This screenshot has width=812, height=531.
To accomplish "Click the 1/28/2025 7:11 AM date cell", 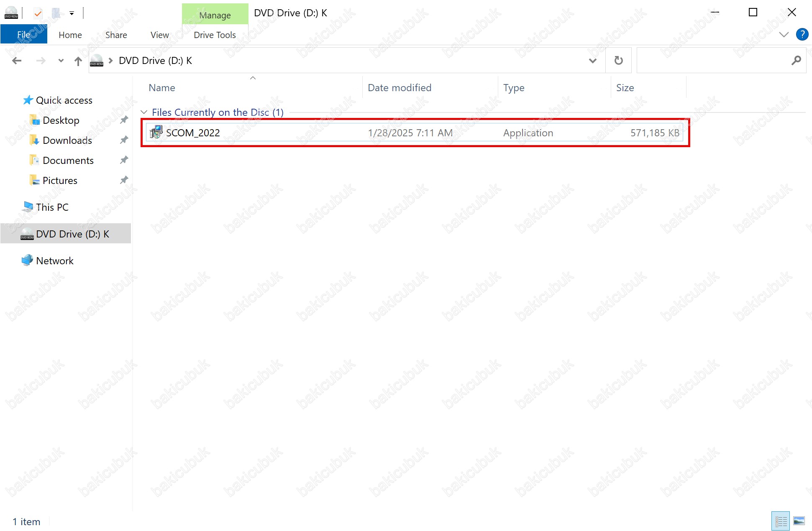I will [x=410, y=133].
